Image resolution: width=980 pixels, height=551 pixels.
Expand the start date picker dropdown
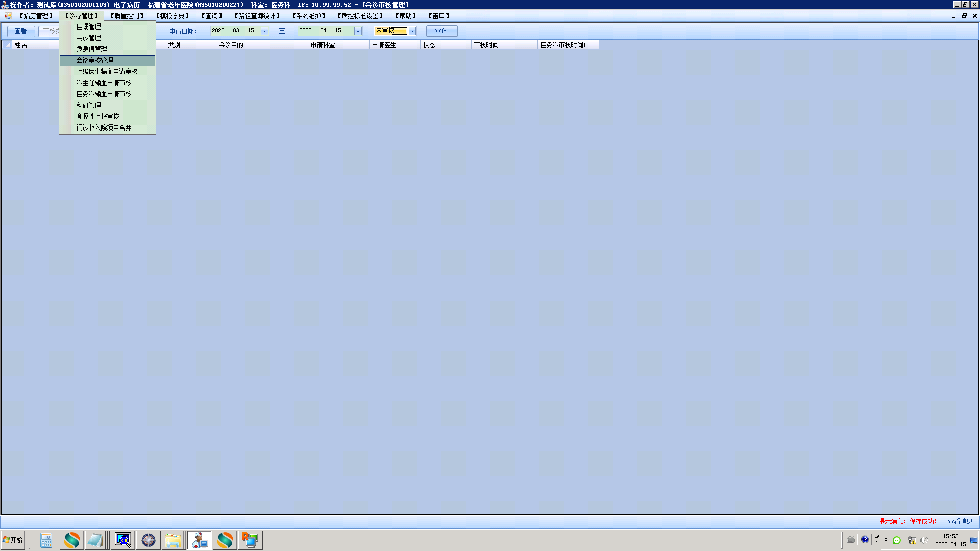[264, 31]
